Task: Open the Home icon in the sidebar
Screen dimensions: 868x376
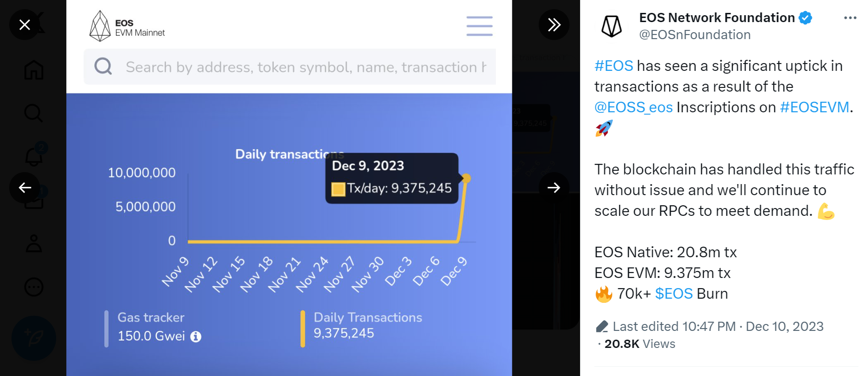Action: [x=34, y=70]
